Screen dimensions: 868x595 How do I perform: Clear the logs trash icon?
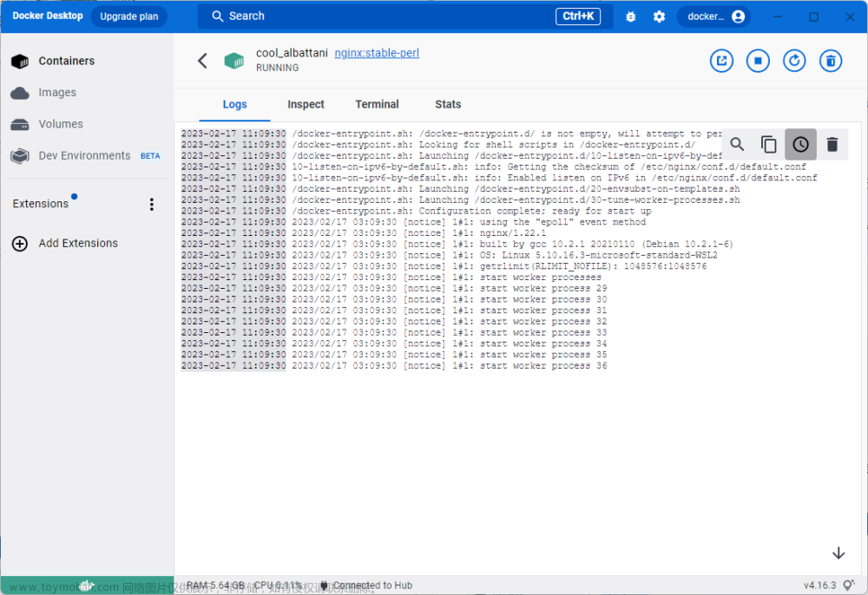click(x=832, y=144)
